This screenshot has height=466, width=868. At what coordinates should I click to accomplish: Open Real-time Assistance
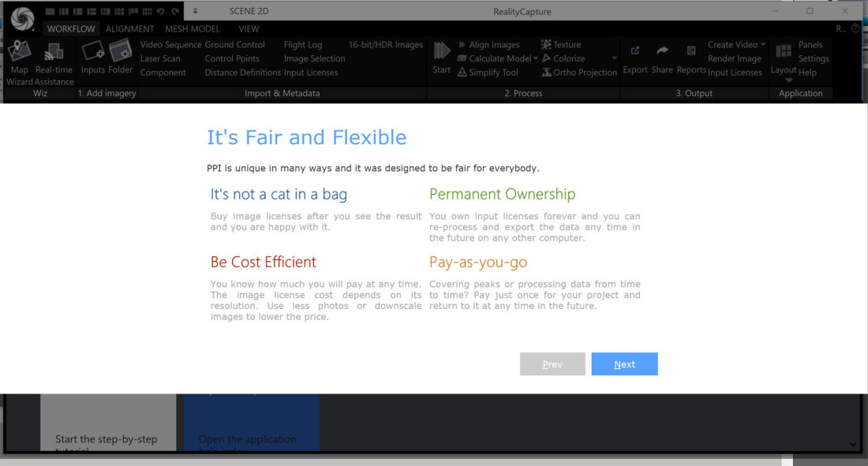(54, 63)
